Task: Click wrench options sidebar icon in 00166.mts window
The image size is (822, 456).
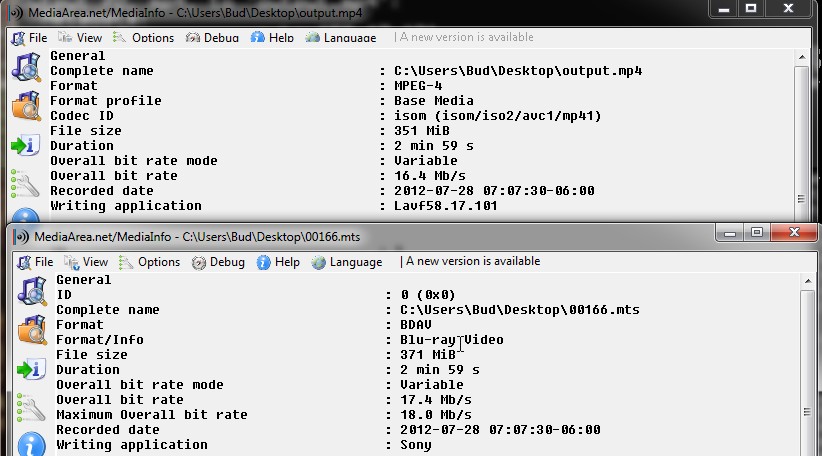Action: (x=31, y=408)
